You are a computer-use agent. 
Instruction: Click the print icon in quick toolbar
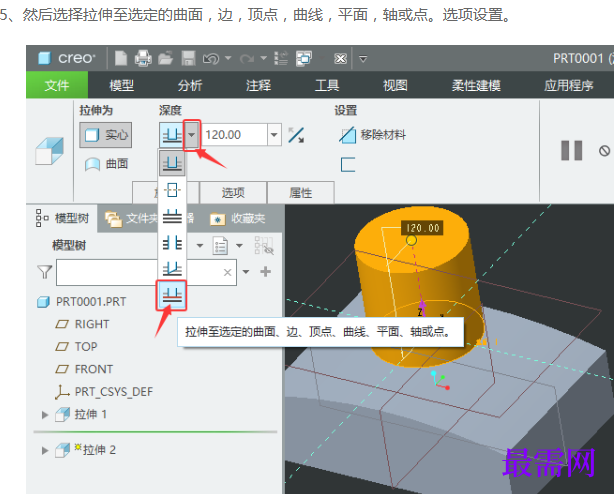[143, 59]
